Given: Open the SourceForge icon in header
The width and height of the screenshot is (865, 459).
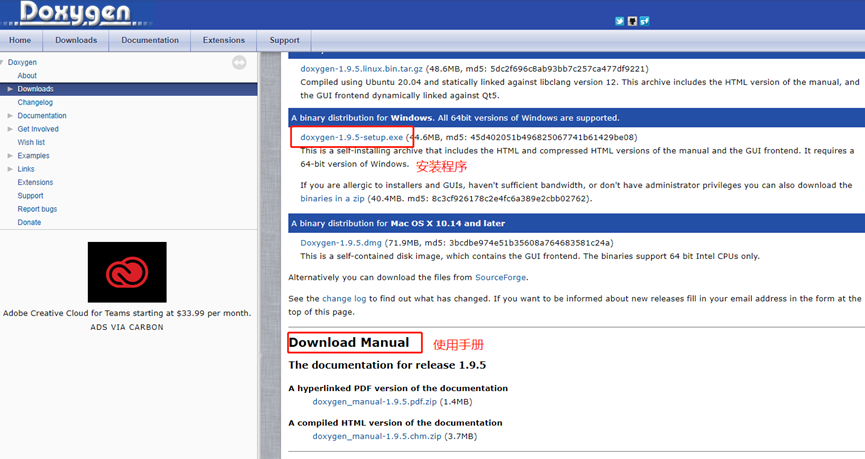Looking at the screenshot, I should point(645,20).
